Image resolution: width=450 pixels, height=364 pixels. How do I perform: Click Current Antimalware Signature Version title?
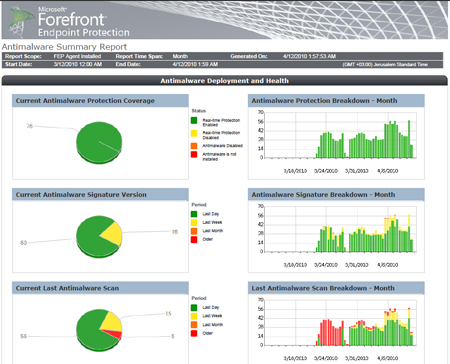[81, 195]
